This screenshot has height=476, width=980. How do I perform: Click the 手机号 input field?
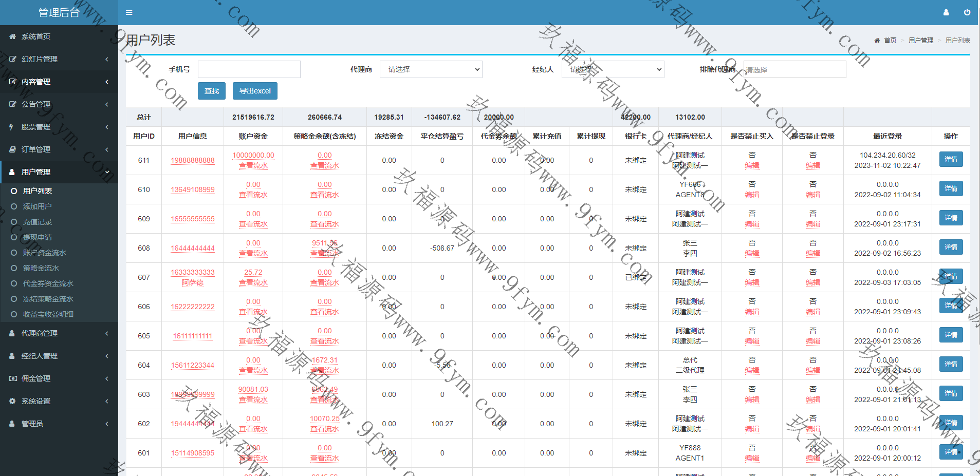[x=249, y=69]
